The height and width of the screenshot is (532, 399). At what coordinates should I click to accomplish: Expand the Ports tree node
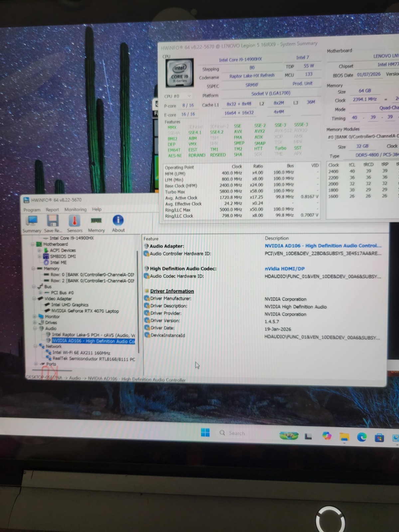coord(36,364)
